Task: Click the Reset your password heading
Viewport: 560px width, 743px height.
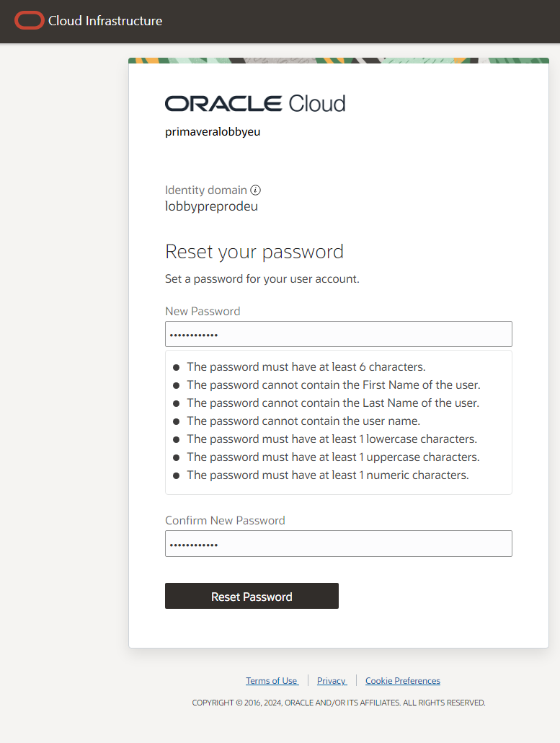Action: tap(254, 252)
